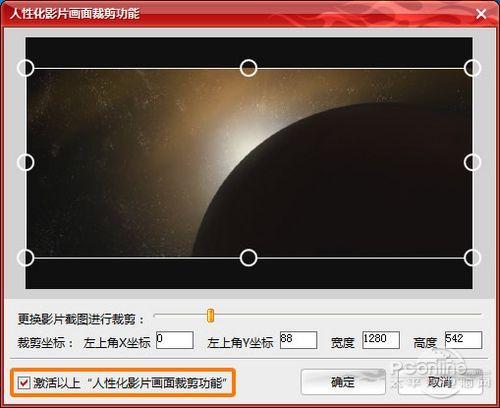Viewport: 500px width, 408px height.
Task: Click the bottom-right crop handle circle
Action: (x=472, y=258)
